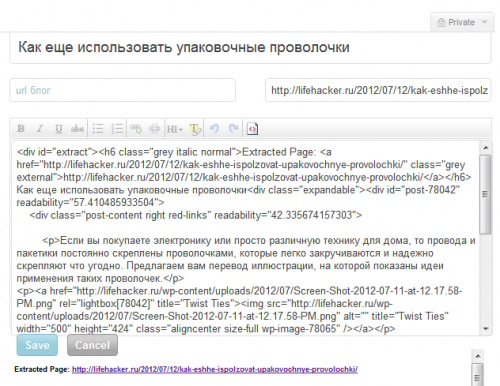500x386 pixels.
Task: Open the Private visibility dropdown
Action: click(x=462, y=22)
